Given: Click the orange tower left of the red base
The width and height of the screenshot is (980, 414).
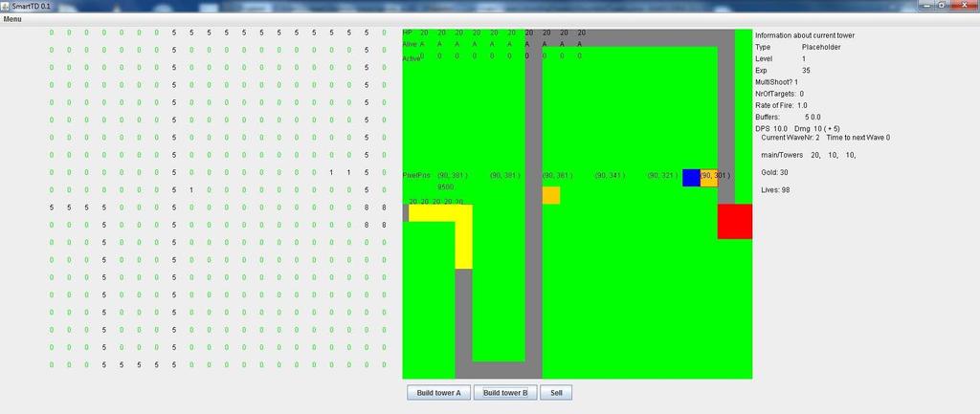Looking at the screenshot, I should tap(709, 178).
